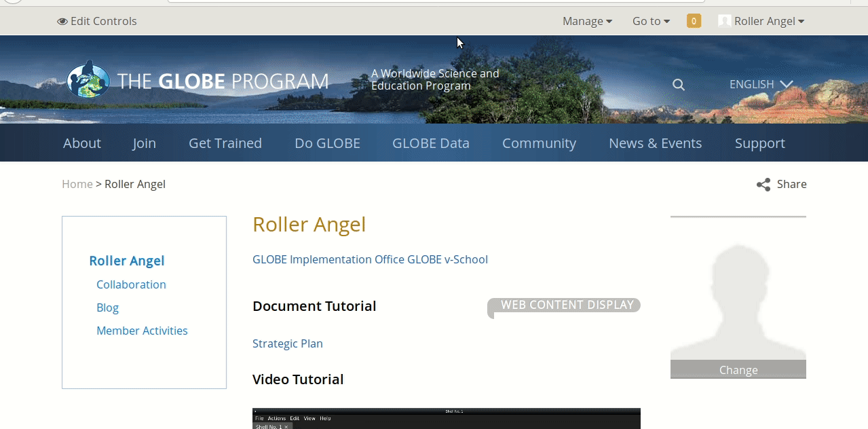
Task: Open the Strategic Plan document link
Action: tap(288, 343)
